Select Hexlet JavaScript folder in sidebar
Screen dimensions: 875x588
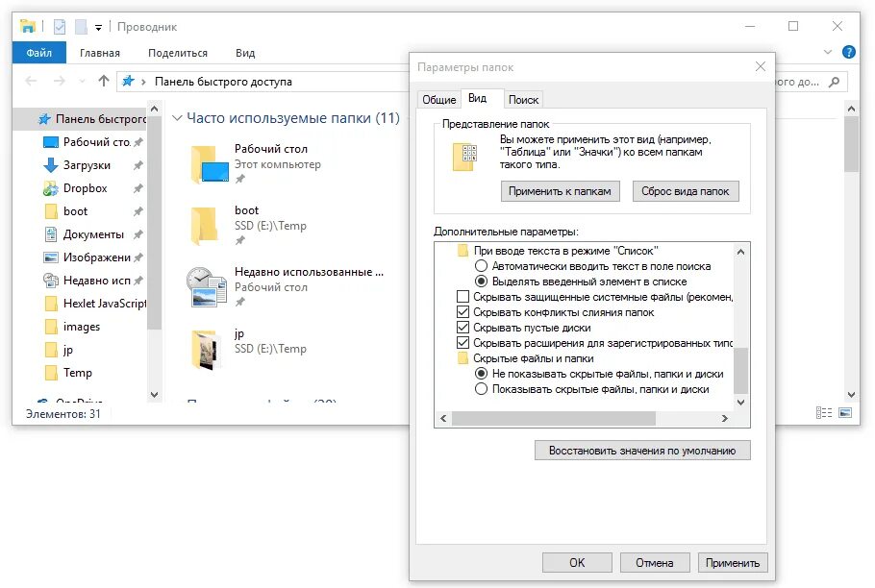tap(95, 304)
